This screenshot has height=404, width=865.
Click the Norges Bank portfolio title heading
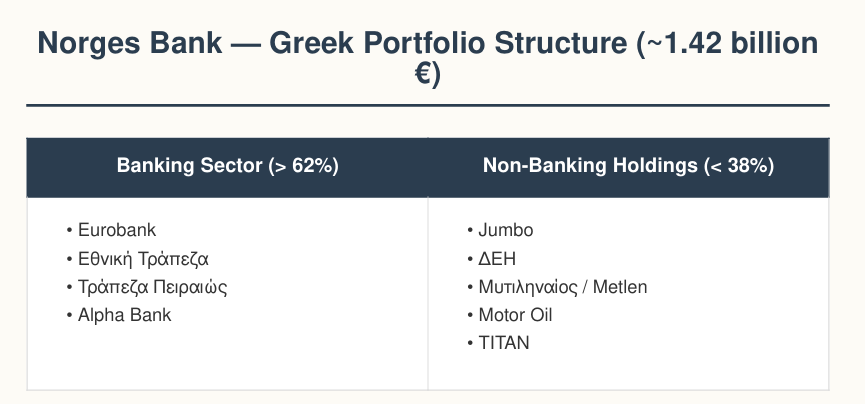click(428, 58)
